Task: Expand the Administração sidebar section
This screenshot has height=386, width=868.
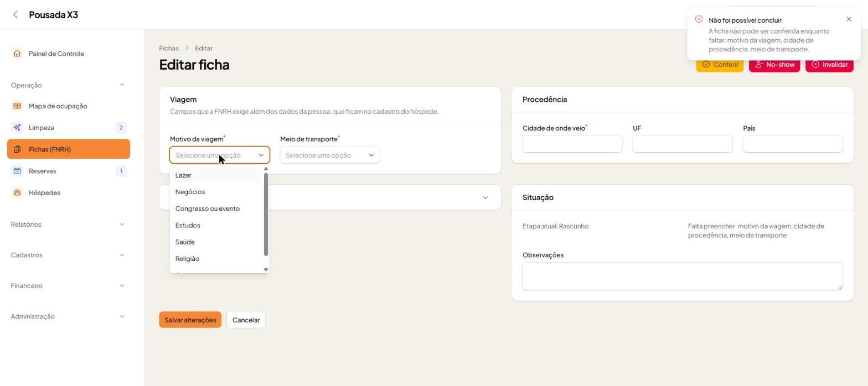Action: 122,317
